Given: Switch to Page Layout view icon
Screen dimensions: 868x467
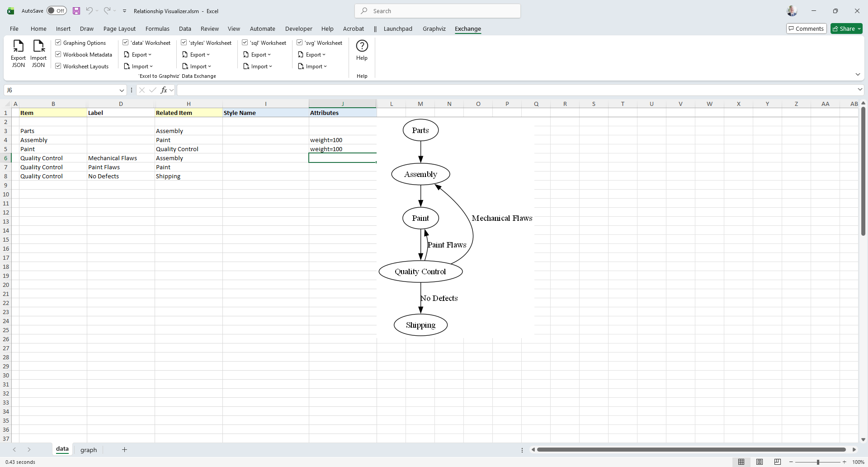Looking at the screenshot, I should tap(759, 462).
